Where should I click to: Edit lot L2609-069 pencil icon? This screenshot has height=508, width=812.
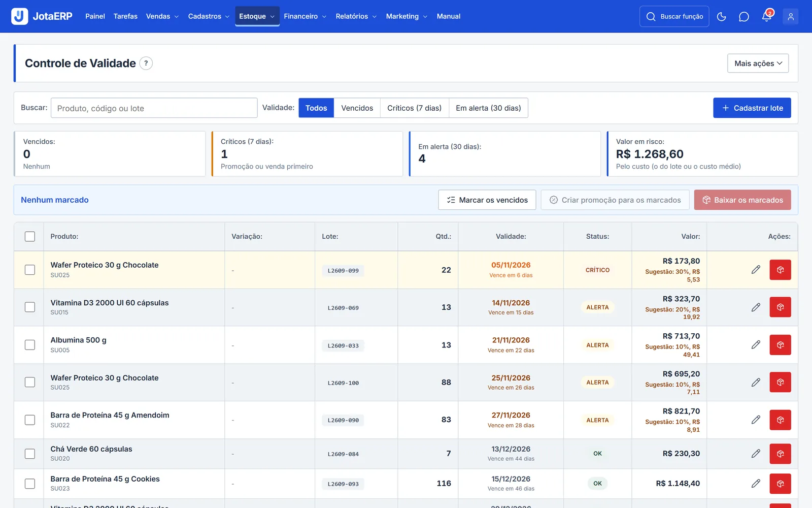pyautogui.click(x=756, y=307)
